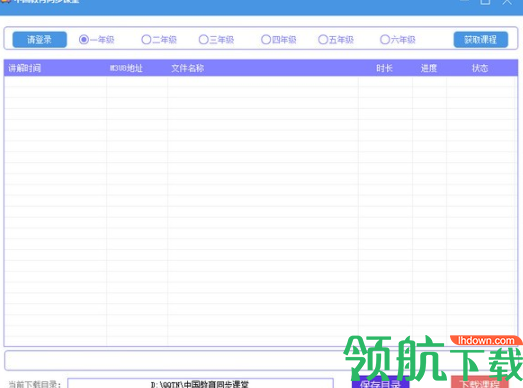523x388 pixels.
Task: Click the 请登录 login button
Action: [x=40, y=40]
